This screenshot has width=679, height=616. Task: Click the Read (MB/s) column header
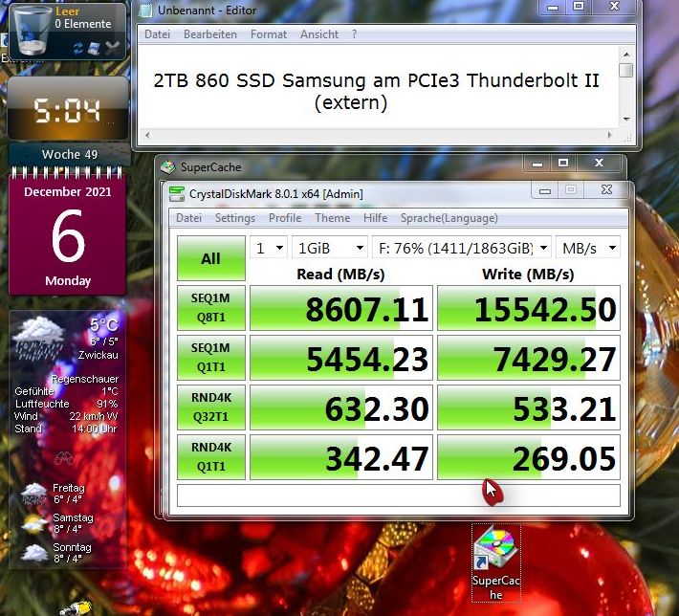pos(340,275)
